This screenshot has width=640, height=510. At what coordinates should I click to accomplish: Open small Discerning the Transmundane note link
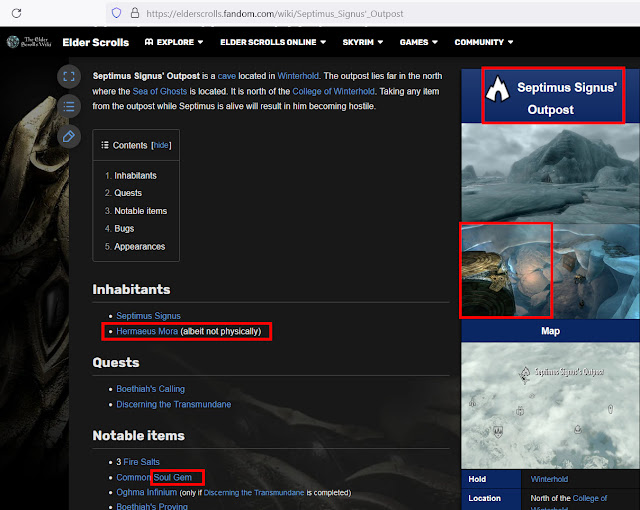tap(254, 493)
